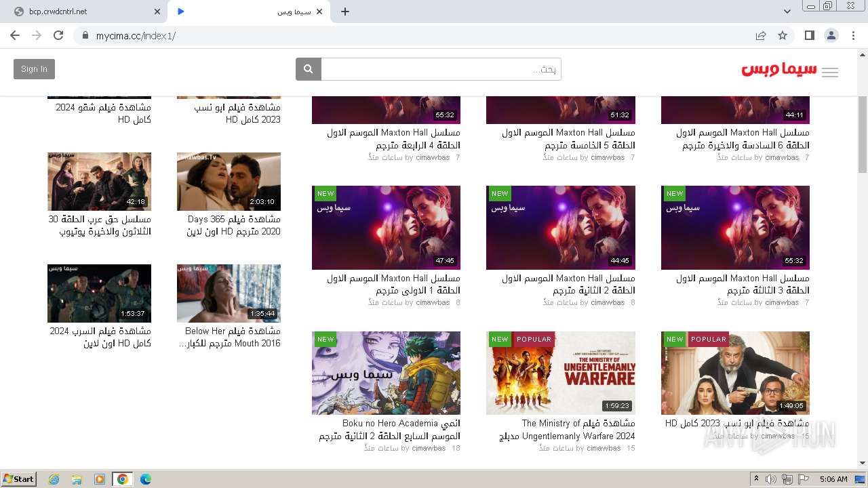The width and height of the screenshot is (868, 488).
Task: Click the Sign In button
Action: pos(34,69)
